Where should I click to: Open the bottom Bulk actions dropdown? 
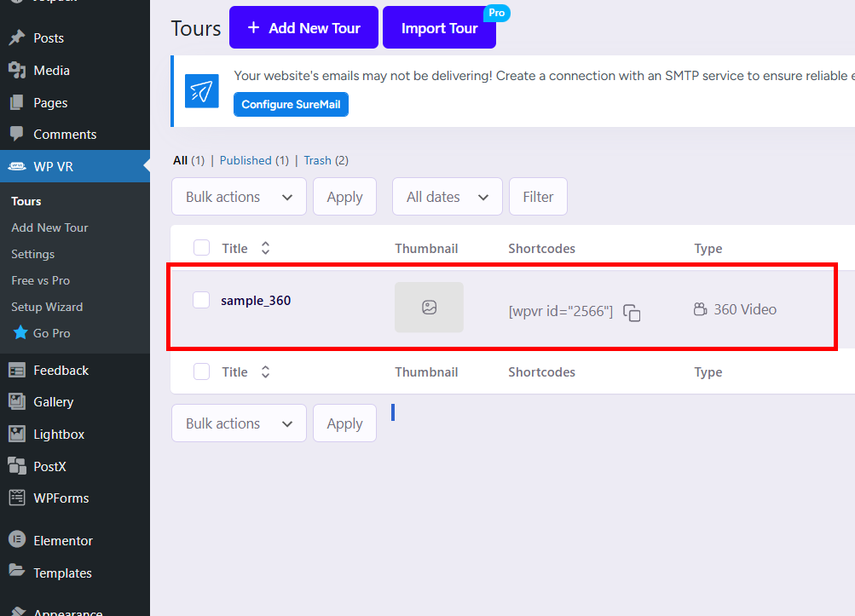tap(239, 423)
